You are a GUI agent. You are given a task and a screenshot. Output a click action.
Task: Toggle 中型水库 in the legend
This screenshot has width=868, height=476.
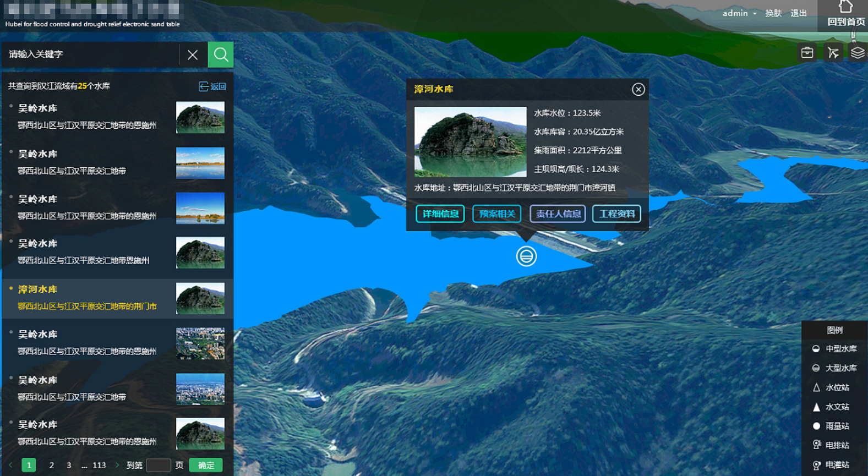834,349
